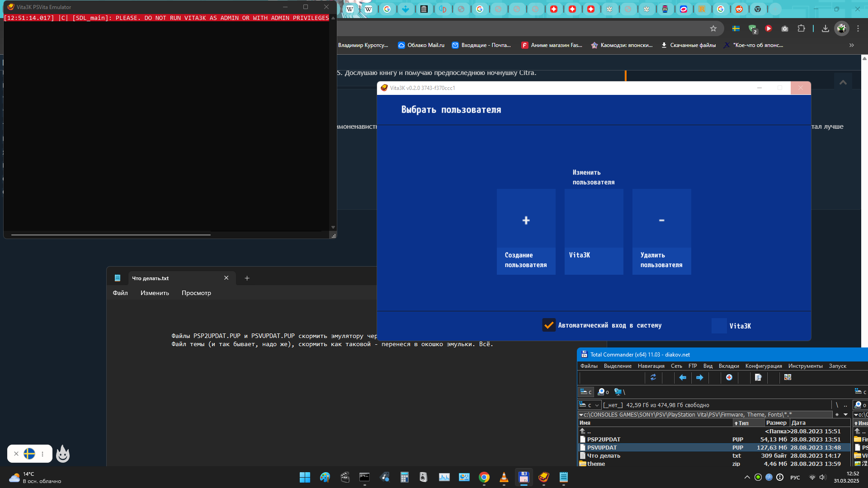Viewport: 868px width, 488px height.
Task: Select drive C button in left panel
Action: [x=586, y=392]
